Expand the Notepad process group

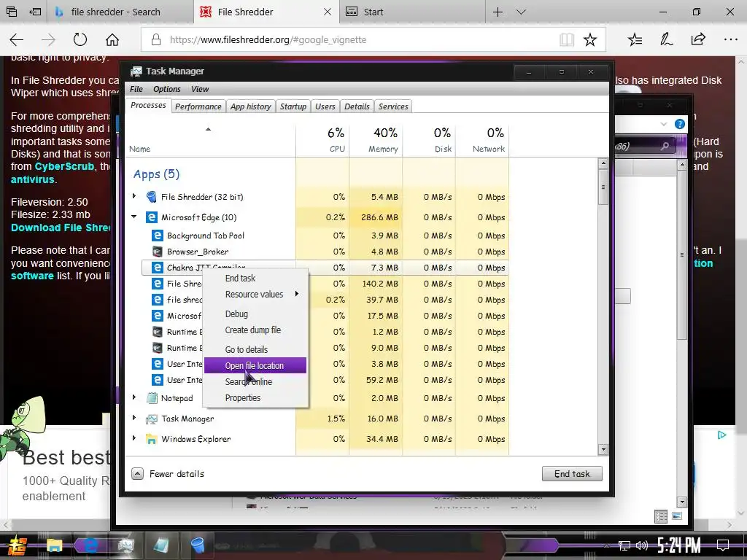(x=134, y=397)
